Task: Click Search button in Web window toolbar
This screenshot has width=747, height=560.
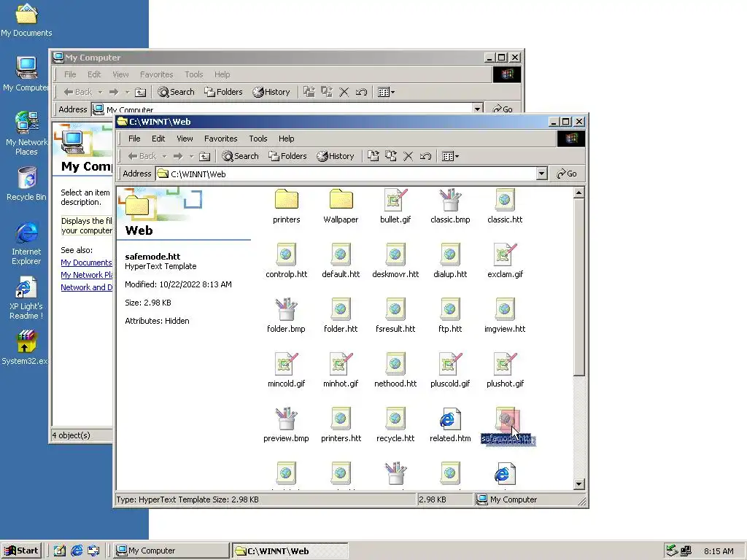Action: pos(241,156)
